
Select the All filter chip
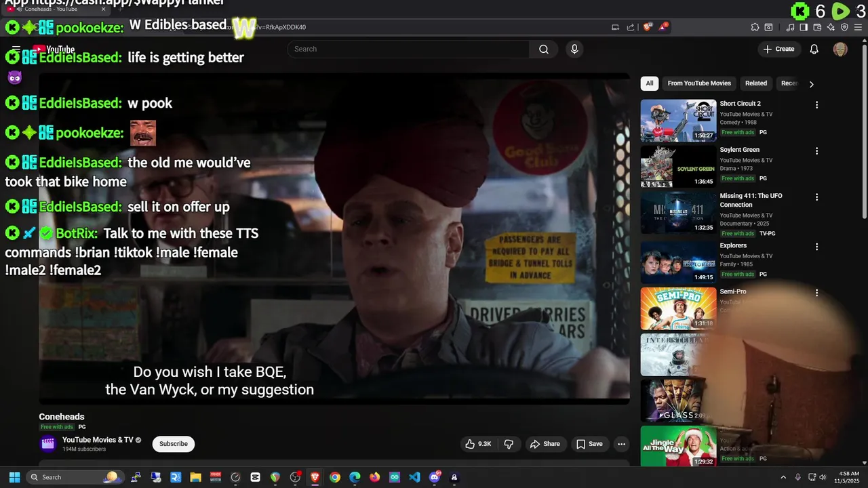click(x=650, y=83)
